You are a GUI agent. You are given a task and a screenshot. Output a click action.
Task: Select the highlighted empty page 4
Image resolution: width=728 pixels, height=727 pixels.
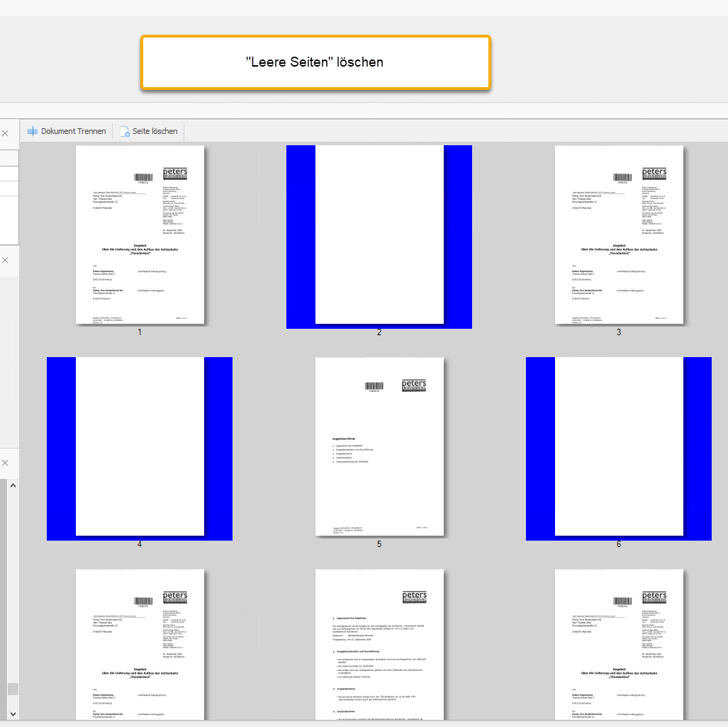(140, 446)
